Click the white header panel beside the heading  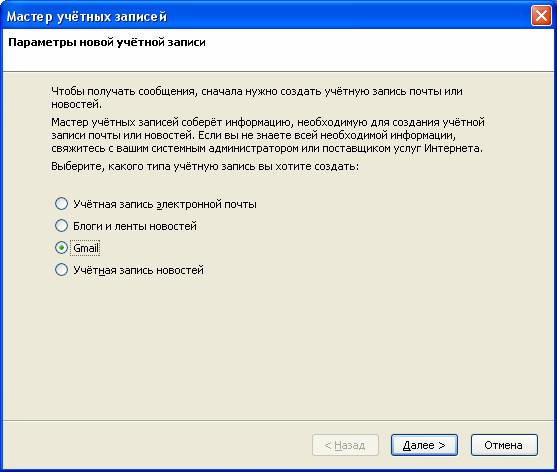pyautogui.click(x=373, y=50)
